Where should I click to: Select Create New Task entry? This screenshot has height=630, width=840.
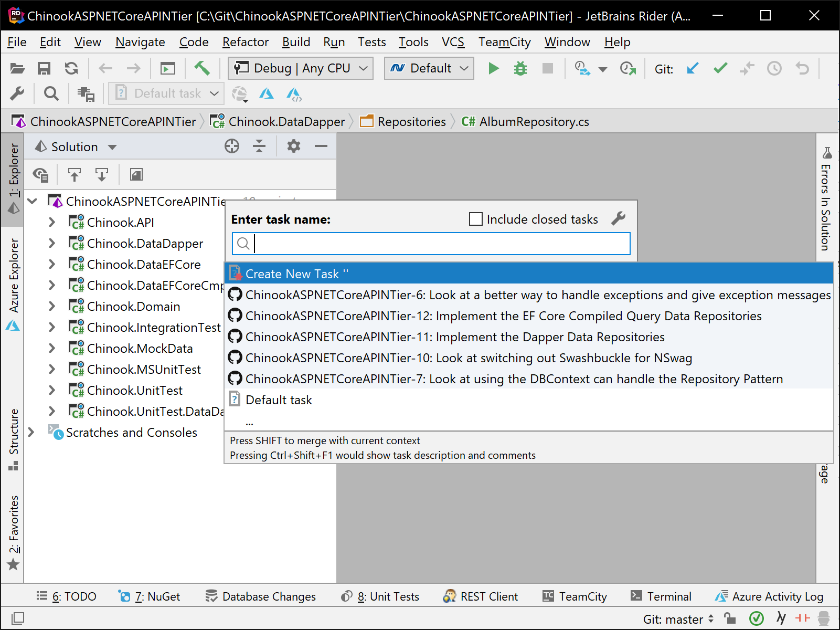[529, 274]
